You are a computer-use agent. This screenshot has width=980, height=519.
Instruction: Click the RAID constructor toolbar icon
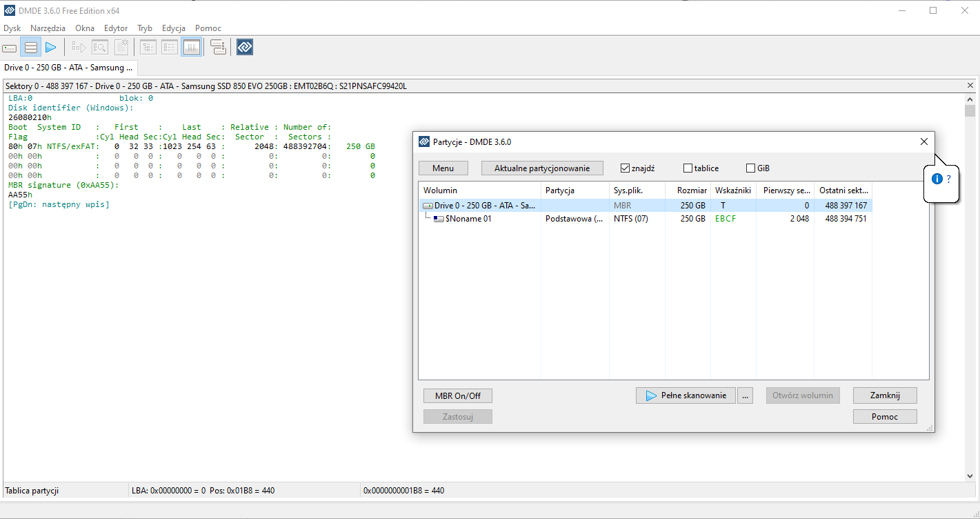pyautogui.click(x=218, y=48)
